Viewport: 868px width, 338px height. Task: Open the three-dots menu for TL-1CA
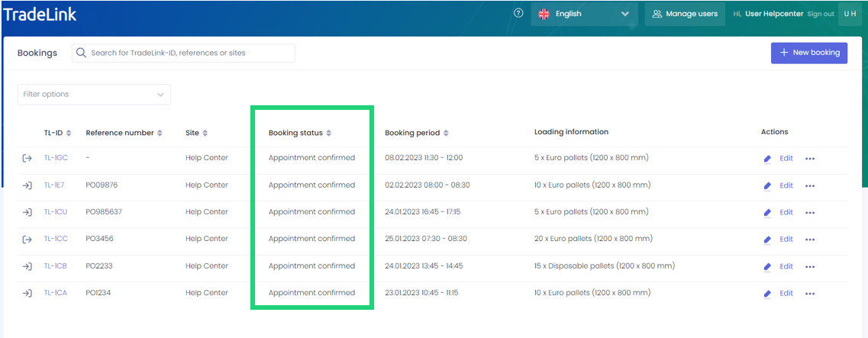[x=810, y=294]
